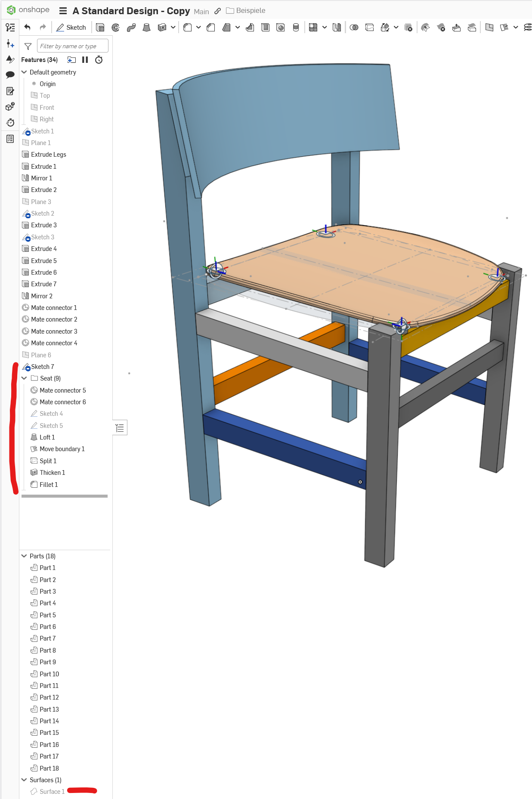Collapse the Surfaces (1) list
This screenshot has width=532, height=799.
24,780
